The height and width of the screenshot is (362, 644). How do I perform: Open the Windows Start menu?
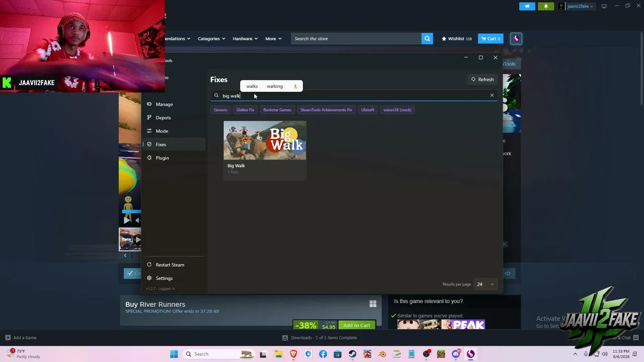[174, 354]
